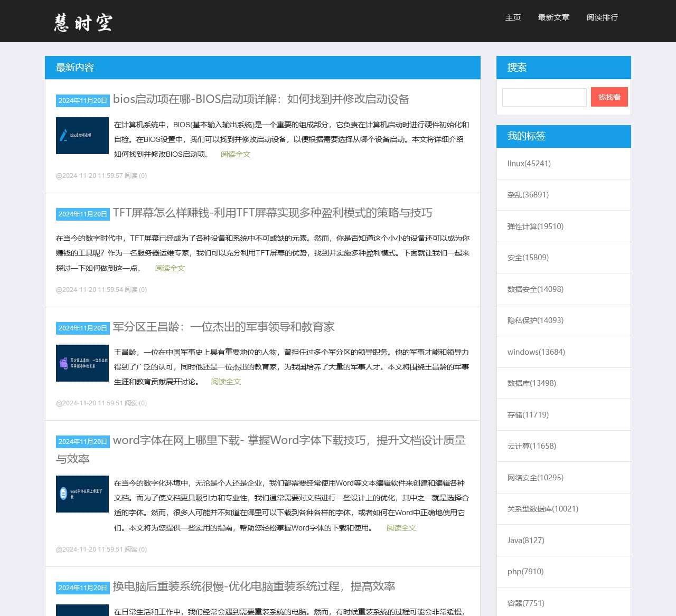Select the 隐私保护(14093) tag
Viewport: 676px width, 616px height.
[x=536, y=320]
